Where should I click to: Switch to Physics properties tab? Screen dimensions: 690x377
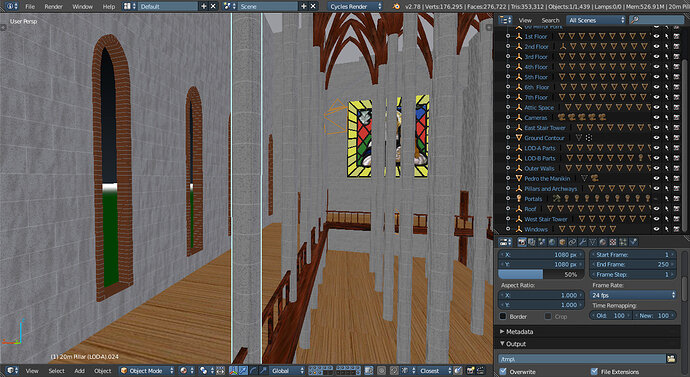pos(633,242)
